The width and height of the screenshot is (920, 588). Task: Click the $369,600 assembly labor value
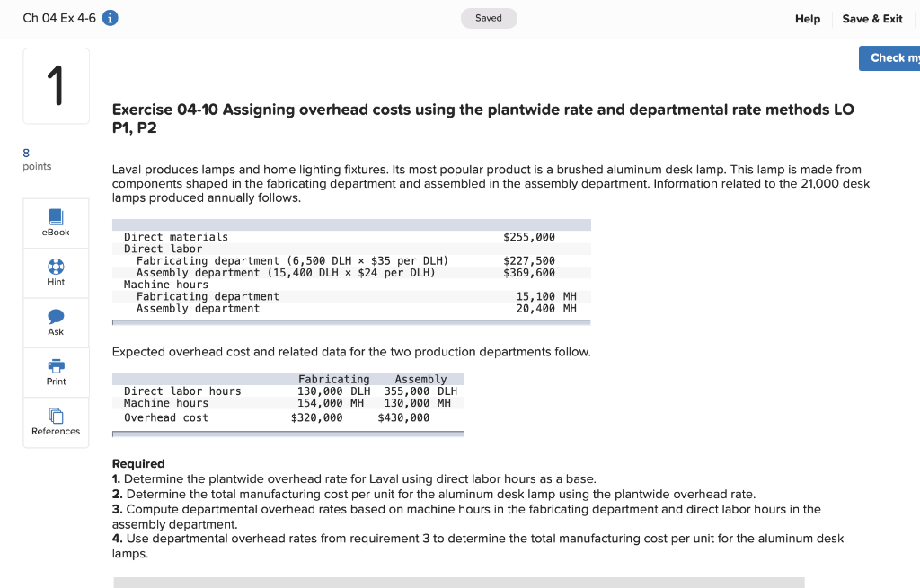click(528, 273)
